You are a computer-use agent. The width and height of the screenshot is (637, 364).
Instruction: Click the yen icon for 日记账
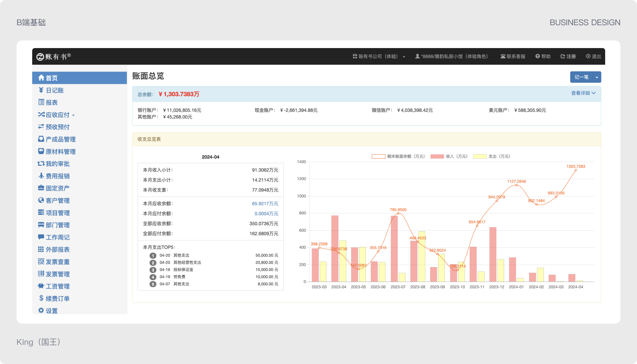tap(41, 90)
